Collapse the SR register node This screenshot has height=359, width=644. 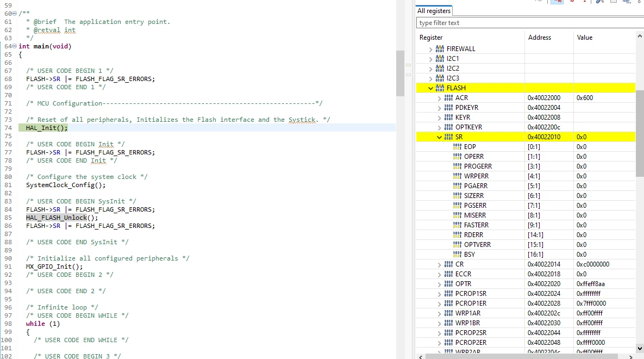click(439, 138)
